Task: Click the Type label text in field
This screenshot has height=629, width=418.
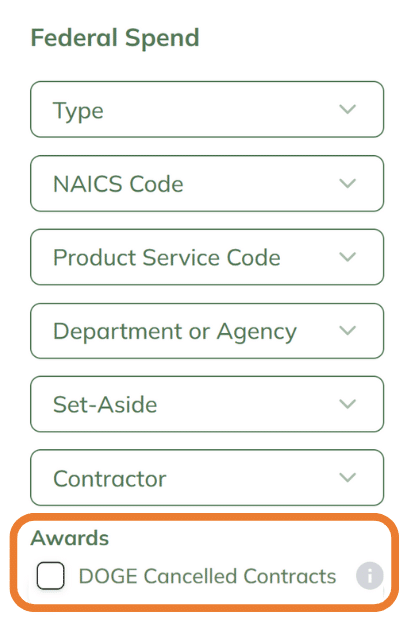Action: pos(78,111)
